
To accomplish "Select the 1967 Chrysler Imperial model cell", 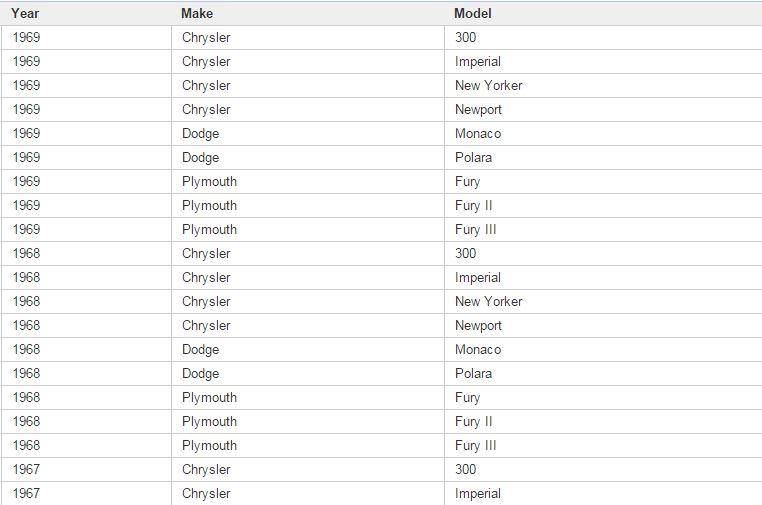I will (603, 493).
